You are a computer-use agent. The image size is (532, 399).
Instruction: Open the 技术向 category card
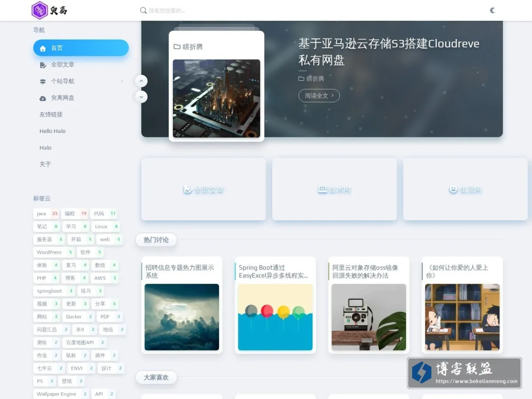click(334, 189)
